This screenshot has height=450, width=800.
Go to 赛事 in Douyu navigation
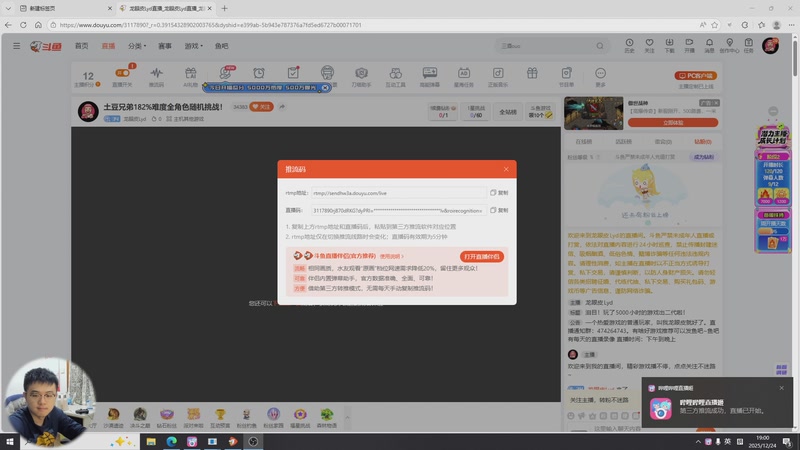[x=165, y=46]
